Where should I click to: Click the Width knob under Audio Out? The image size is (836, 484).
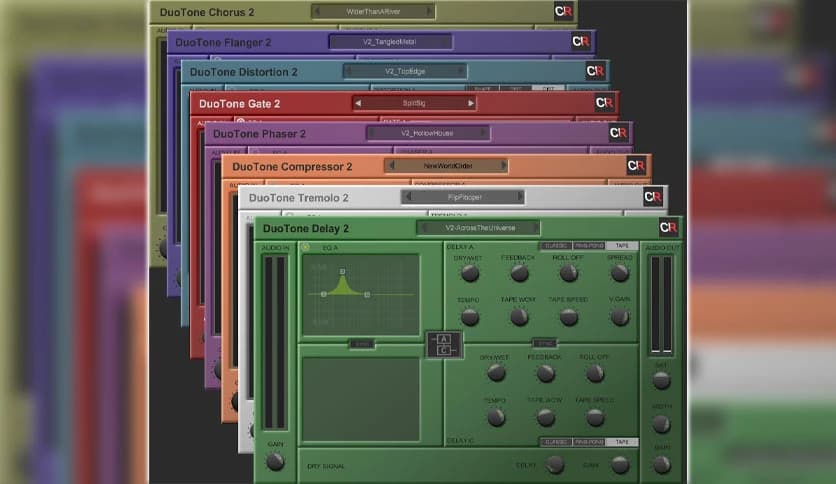[x=661, y=424]
